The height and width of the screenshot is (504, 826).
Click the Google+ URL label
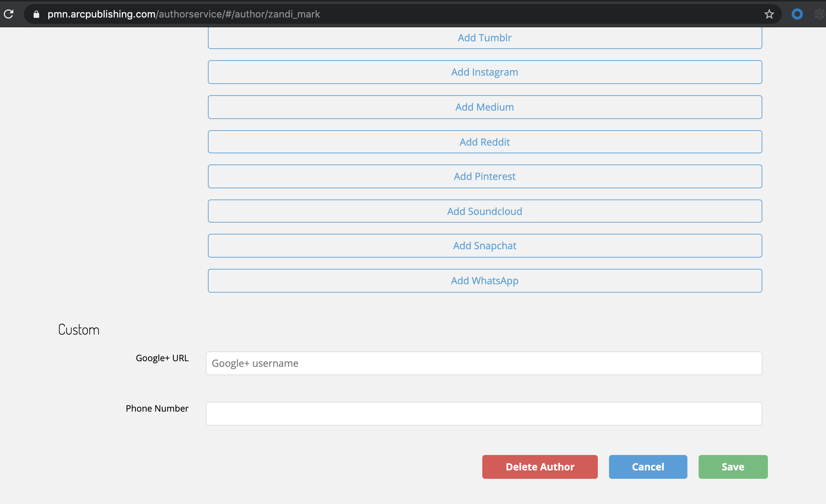[x=162, y=358]
